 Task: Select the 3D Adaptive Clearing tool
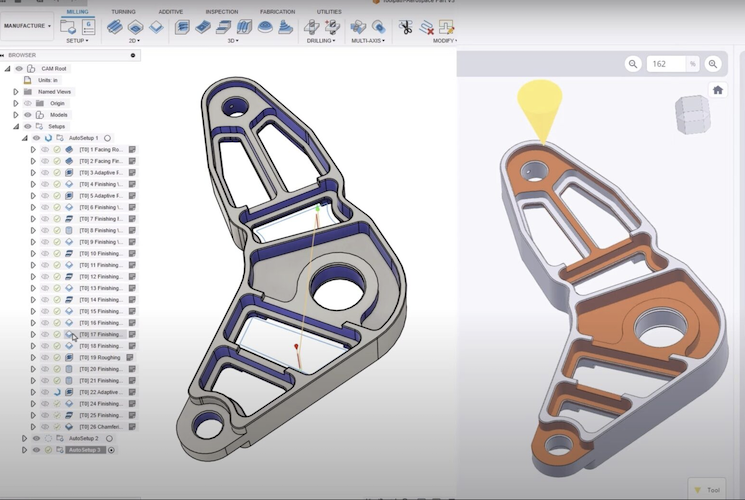[182, 27]
